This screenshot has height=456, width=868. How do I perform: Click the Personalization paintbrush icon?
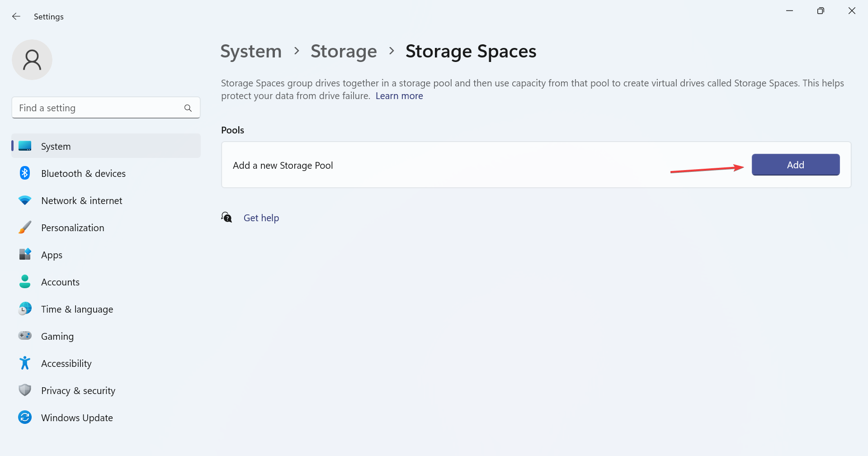coord(25,228)
